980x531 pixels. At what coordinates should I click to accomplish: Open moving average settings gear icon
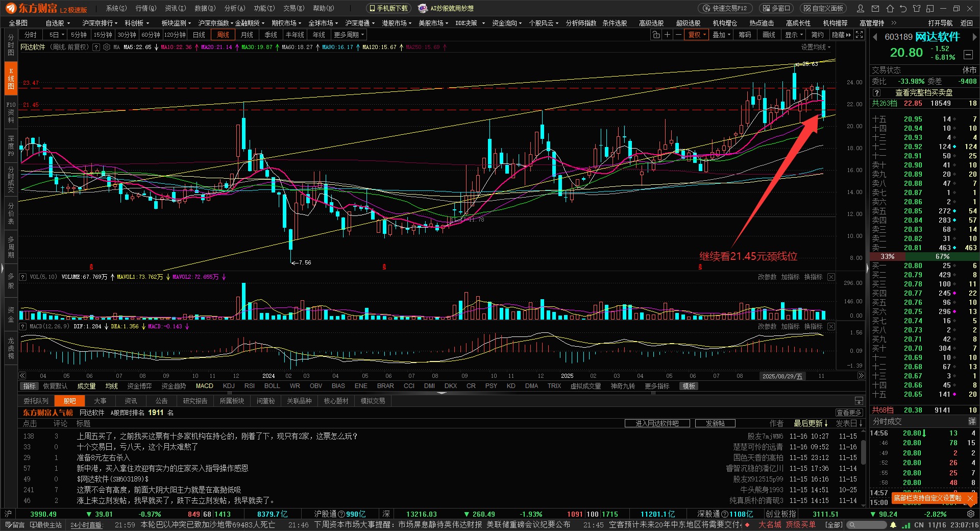click(107, 47)
